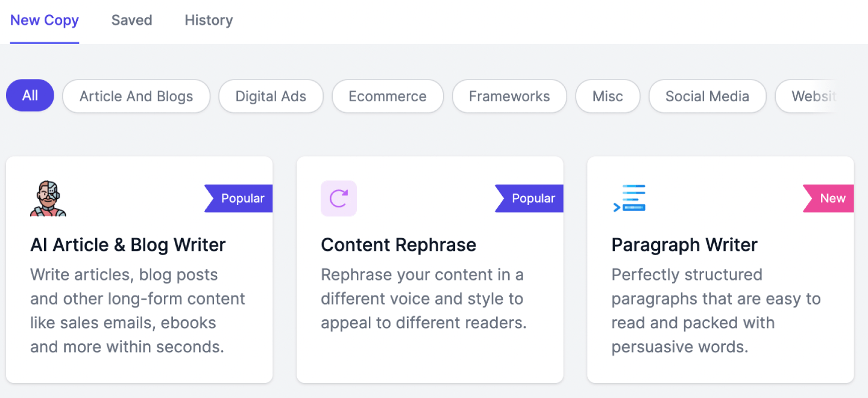The width and height of the screenshot is (868, 398).
Task: Show only Ecommerce templates
Action: 388,96
